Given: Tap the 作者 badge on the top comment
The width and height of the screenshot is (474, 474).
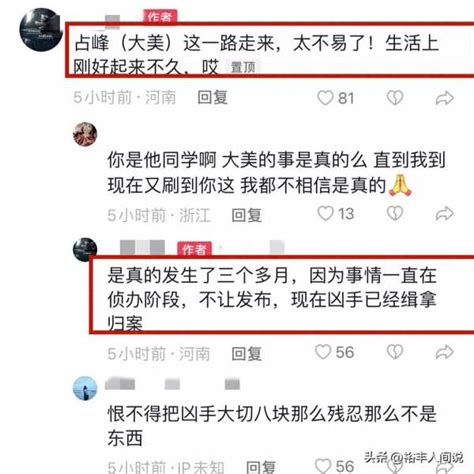Looking at the screenshot, I should 160,16.
